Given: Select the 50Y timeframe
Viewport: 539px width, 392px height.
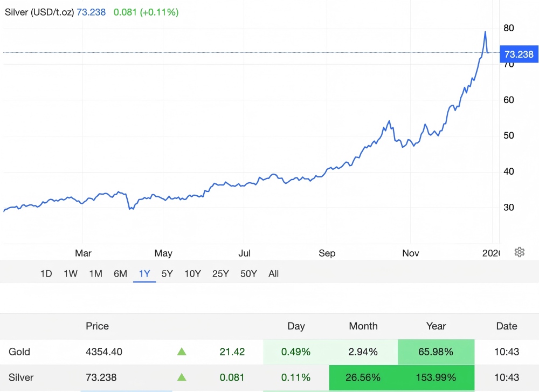Looking at the screenshot, I should (x=248, y=273).
